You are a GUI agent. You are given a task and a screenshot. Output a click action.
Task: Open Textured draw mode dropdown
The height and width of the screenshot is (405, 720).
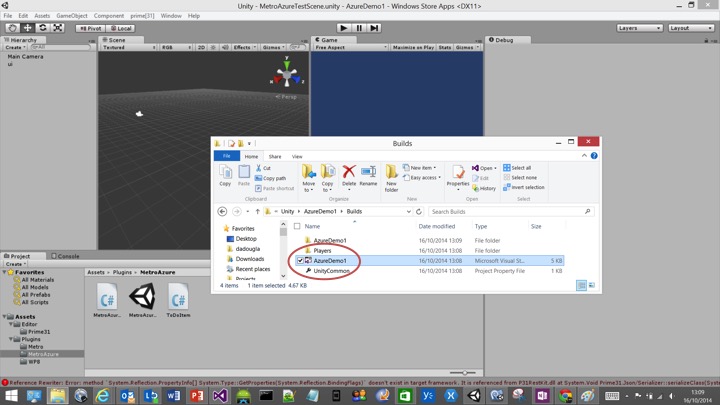coord(129,47)
